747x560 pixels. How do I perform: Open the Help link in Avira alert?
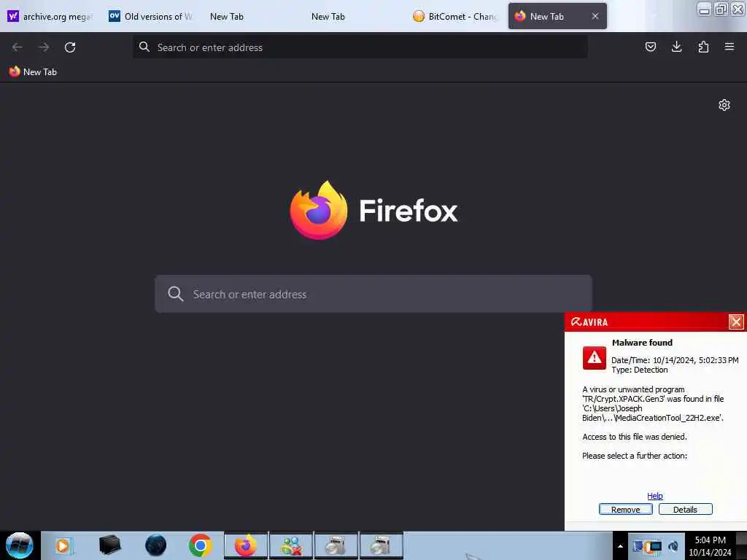[x=654, y=496]
